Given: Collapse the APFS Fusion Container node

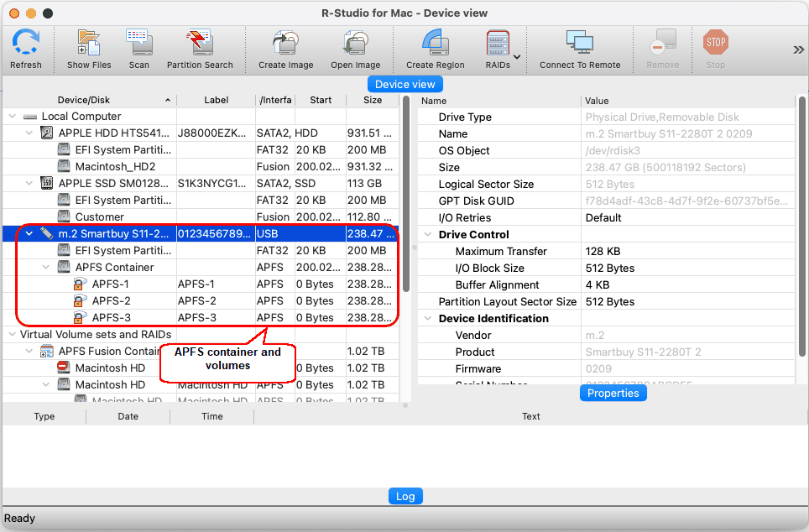Looking at the screenshot, I should (x=29, y=352).
